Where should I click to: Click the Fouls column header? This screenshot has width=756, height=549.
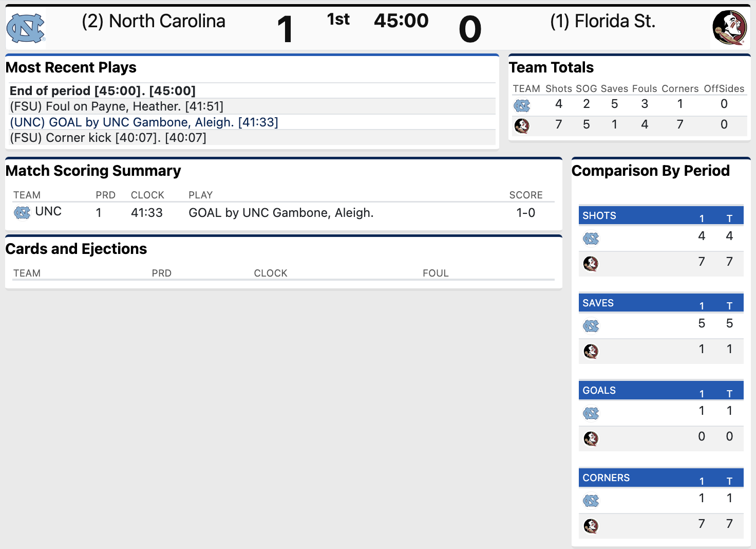[645, 88]
